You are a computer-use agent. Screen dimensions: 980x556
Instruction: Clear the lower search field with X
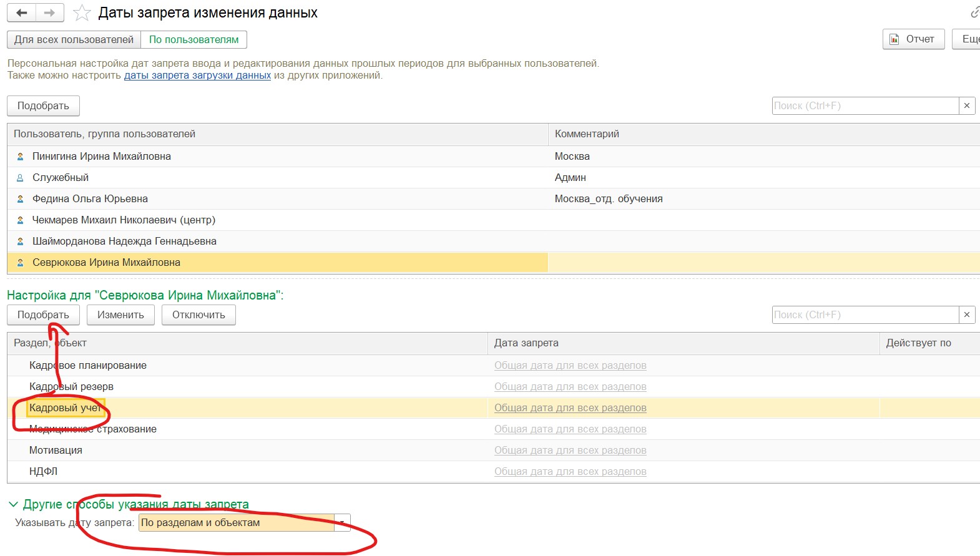pyautogui.click(x=967, y=315)
